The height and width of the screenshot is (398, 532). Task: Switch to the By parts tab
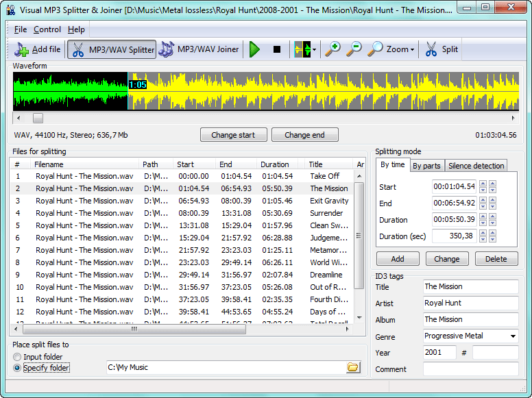click(x=426, y=166)
